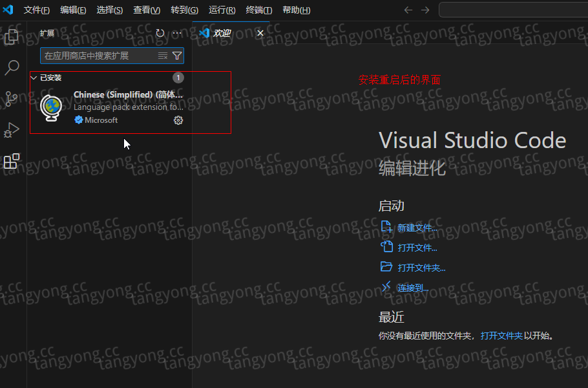The width and height of the screenshot is (588, 388).
Task: Click the 新建文件 file icon
Action: point(386,226)
